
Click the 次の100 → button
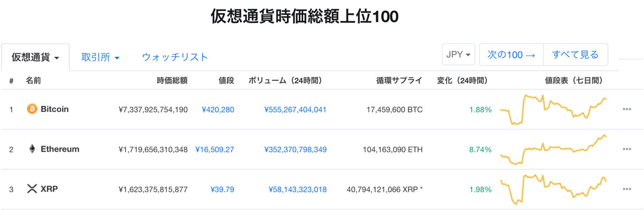coord(511,55)
